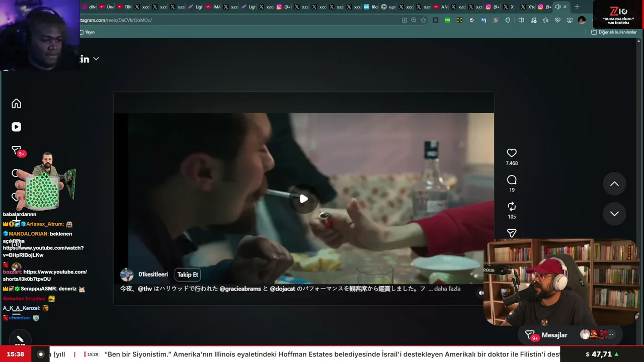Open a new browser tab
The width and height of the screenshot is (644, 362).
(577, 7)
